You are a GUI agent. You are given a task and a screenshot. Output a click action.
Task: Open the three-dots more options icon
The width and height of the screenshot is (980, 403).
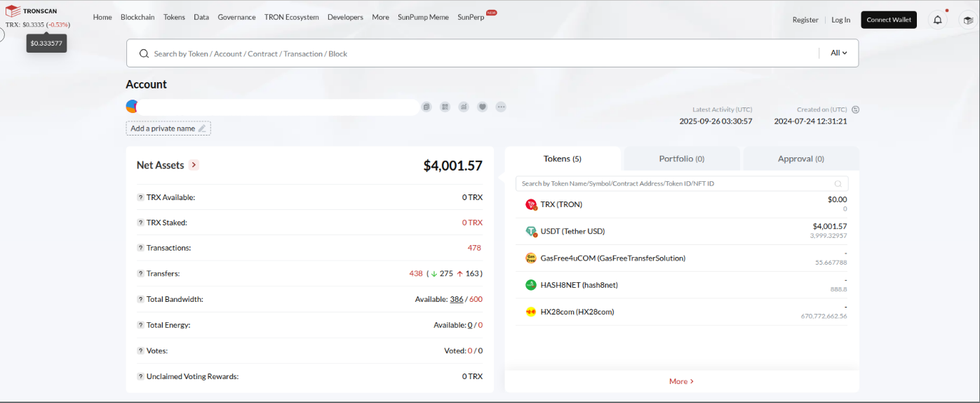[x=501, y=107]
